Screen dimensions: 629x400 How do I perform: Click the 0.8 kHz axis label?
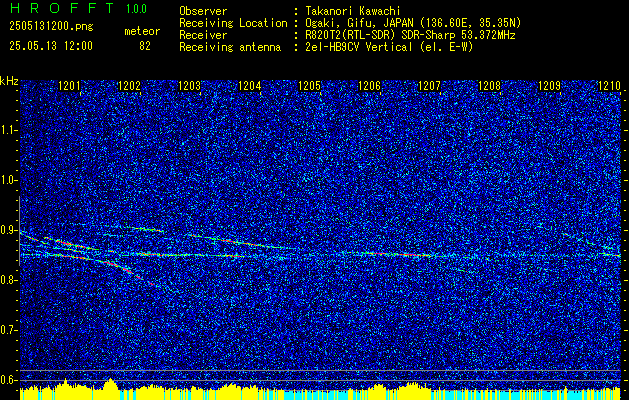tap(9, 280)
